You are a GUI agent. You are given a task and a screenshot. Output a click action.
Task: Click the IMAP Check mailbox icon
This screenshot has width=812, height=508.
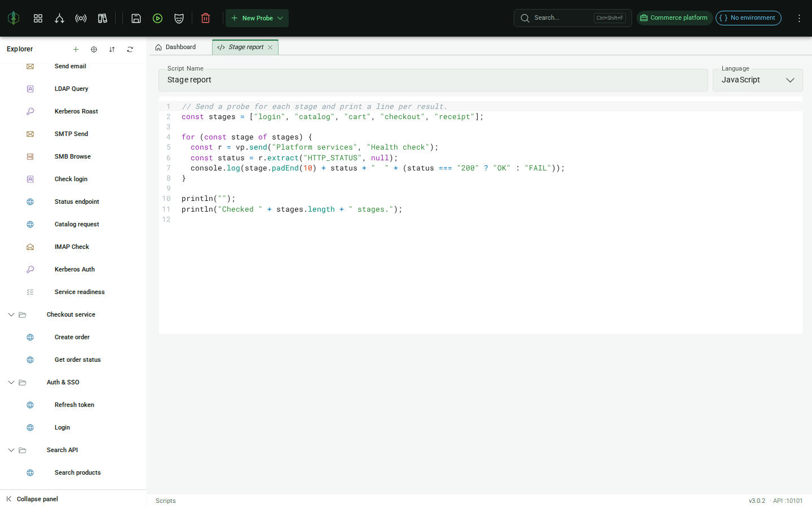click(x=30, y=247)
